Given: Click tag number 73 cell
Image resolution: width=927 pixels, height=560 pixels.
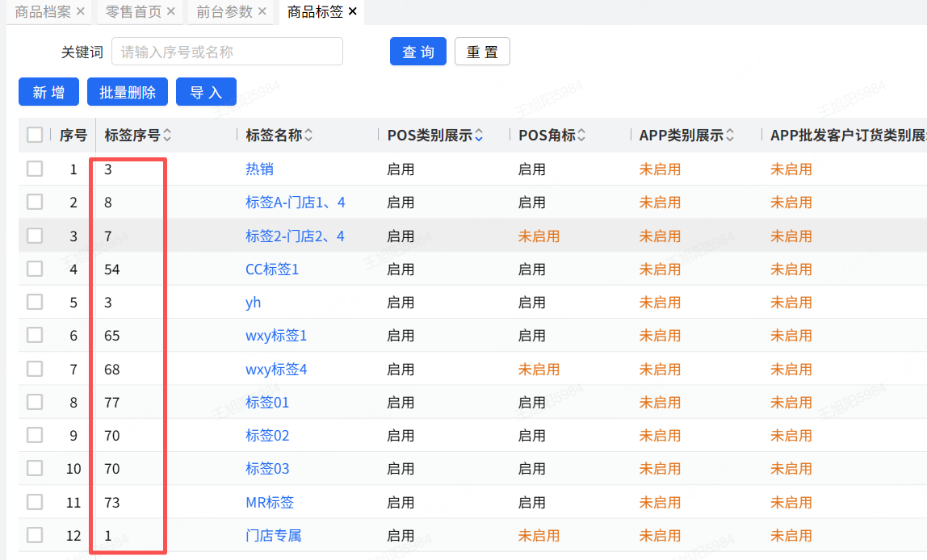Looking at the screenshot, I should coord(111,502).
